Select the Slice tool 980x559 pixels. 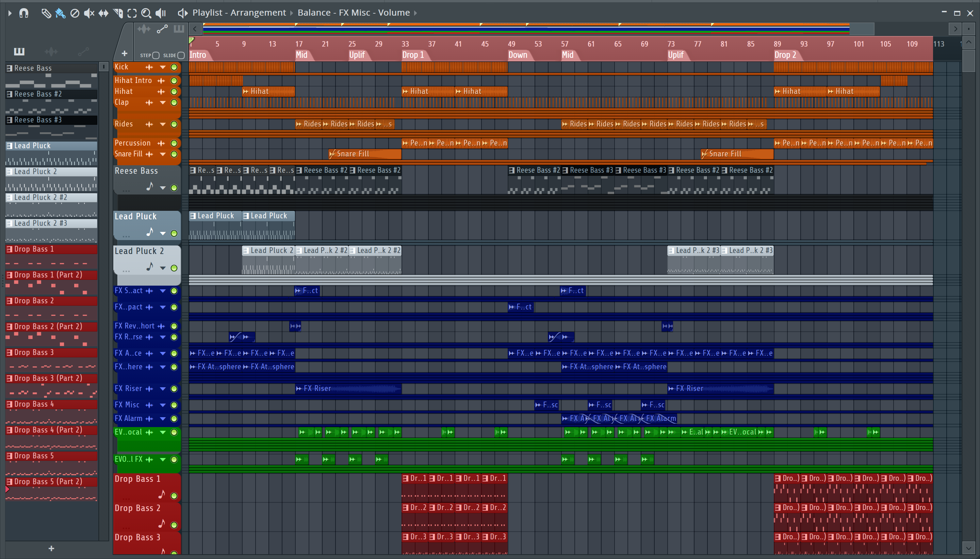[x=118, y=13]
